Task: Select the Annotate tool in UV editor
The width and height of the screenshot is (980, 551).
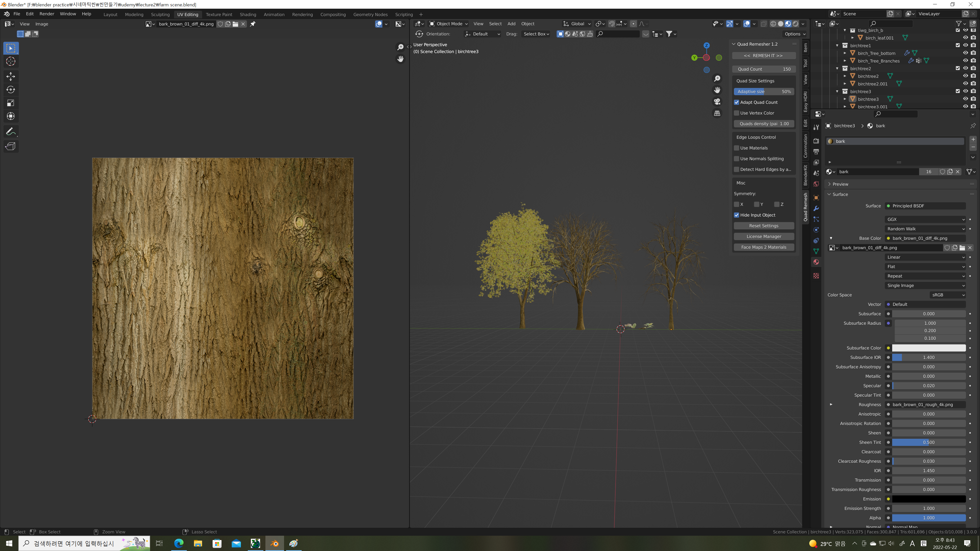Action: click(x=11, y=132)
